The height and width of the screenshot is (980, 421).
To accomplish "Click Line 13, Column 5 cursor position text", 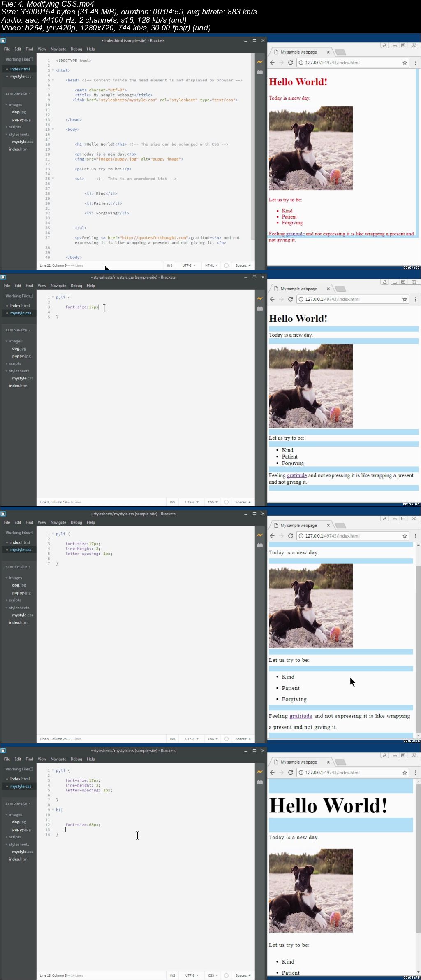I will [x=53, y=975].
